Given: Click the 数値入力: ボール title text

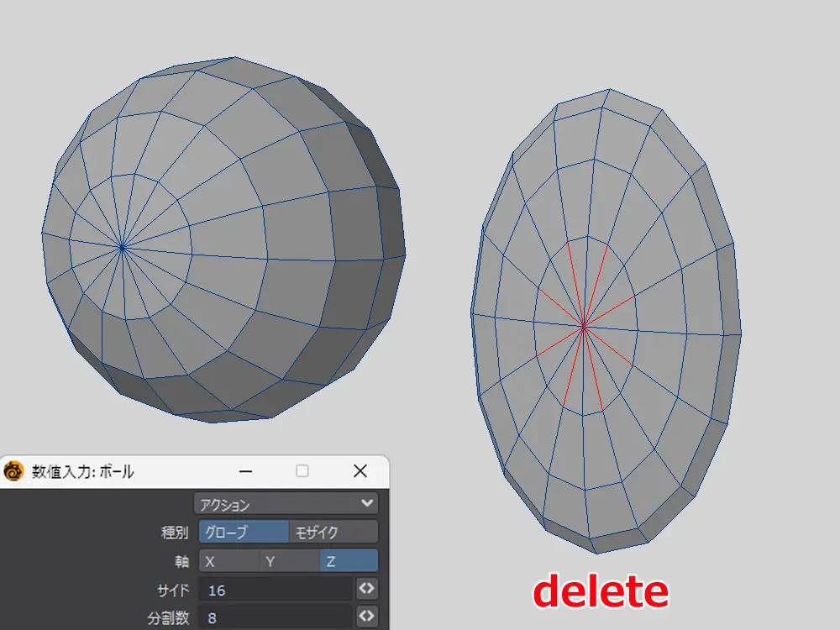Looking at the screenshot, I should pos(82,472).
